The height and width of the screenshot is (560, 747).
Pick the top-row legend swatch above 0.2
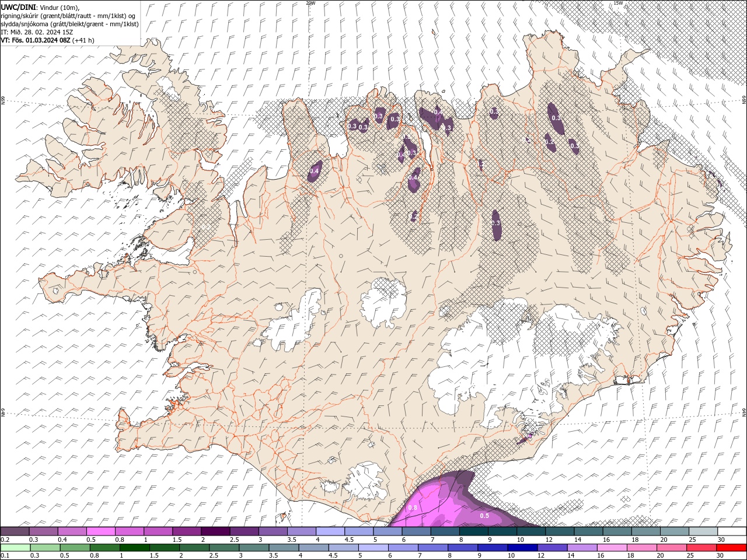pos(15,531)
